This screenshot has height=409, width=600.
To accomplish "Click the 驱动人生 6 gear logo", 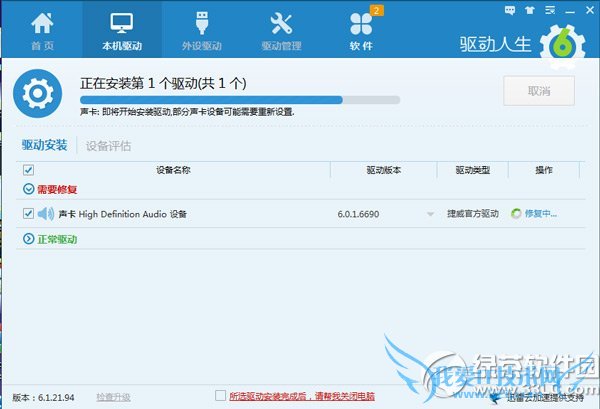I will coord(562,46).
